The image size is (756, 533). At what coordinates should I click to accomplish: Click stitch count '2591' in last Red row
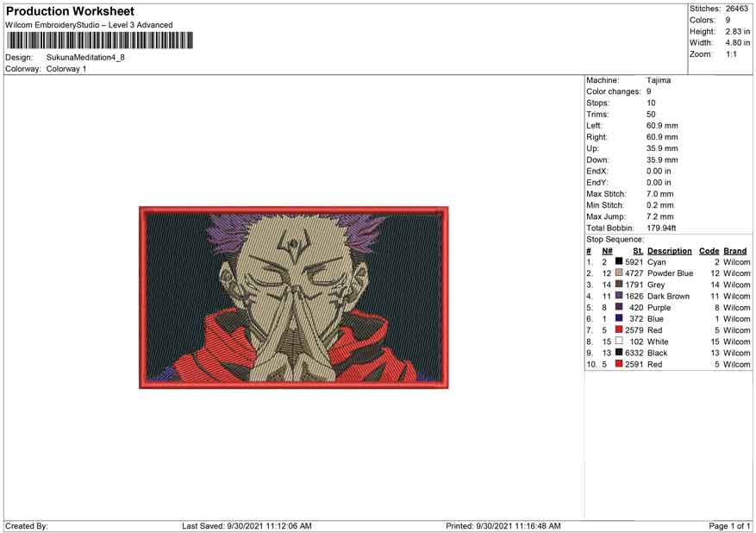click(634, 365)
